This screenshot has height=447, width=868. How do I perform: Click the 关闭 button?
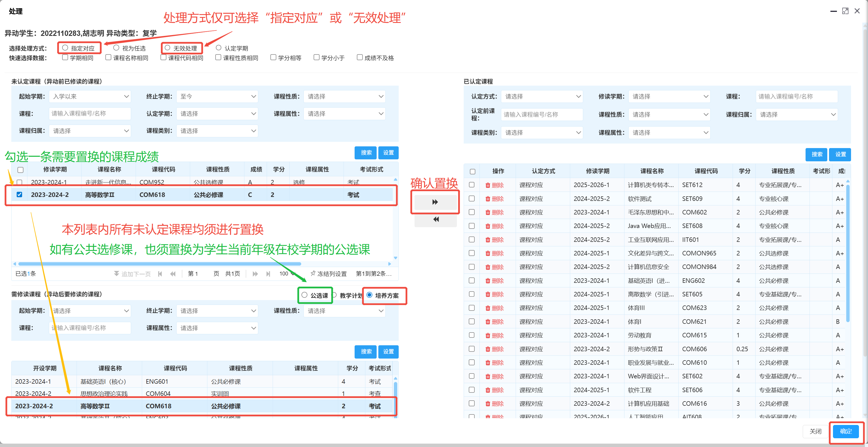tap(815, 431)
